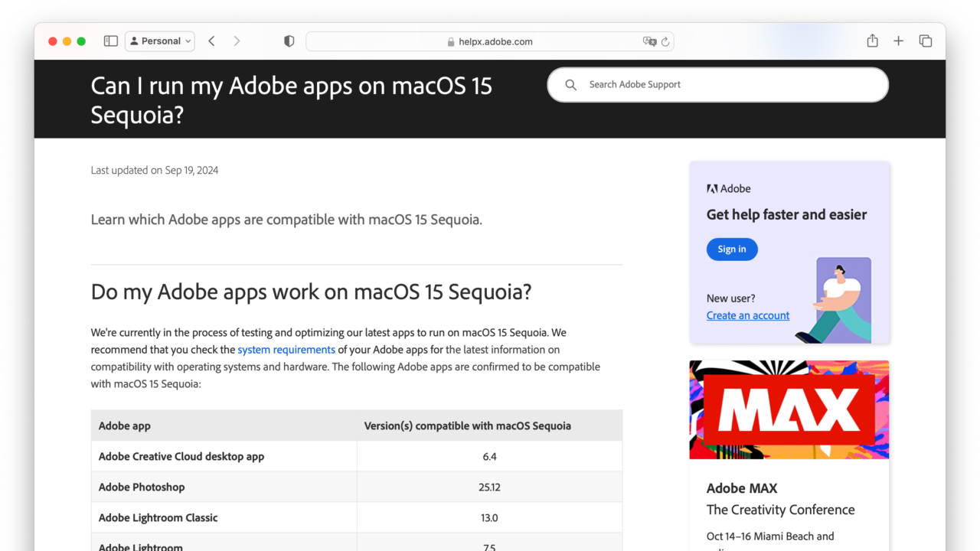Screen dimensions: 980x551
Task: Minimize the window with yellow button
Action: pos(67,41)
